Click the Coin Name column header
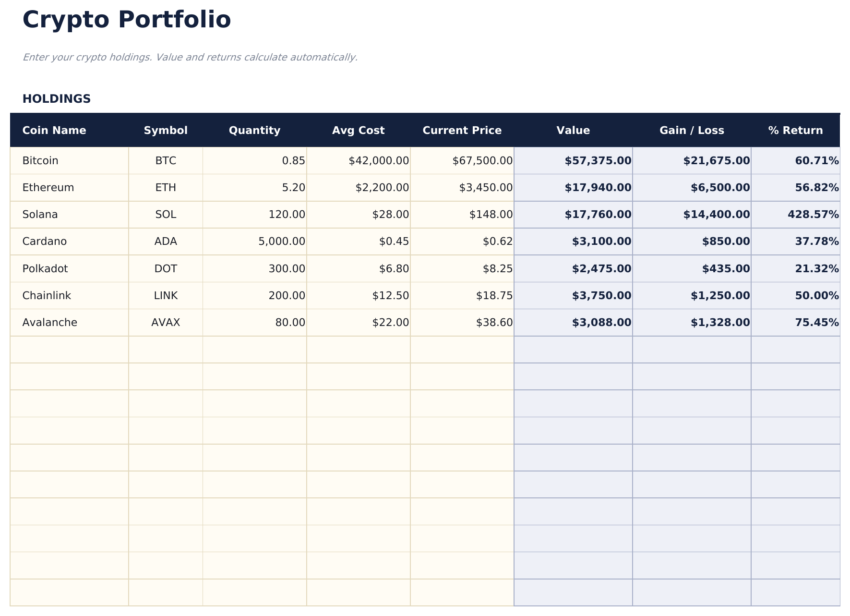This screenshot has height=616, width=850. [54, 130]
